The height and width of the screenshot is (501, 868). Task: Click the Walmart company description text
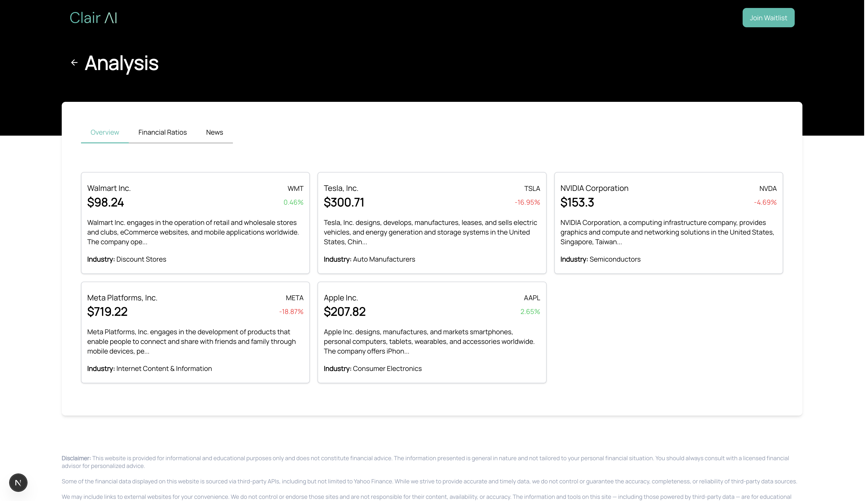[193, 232]
